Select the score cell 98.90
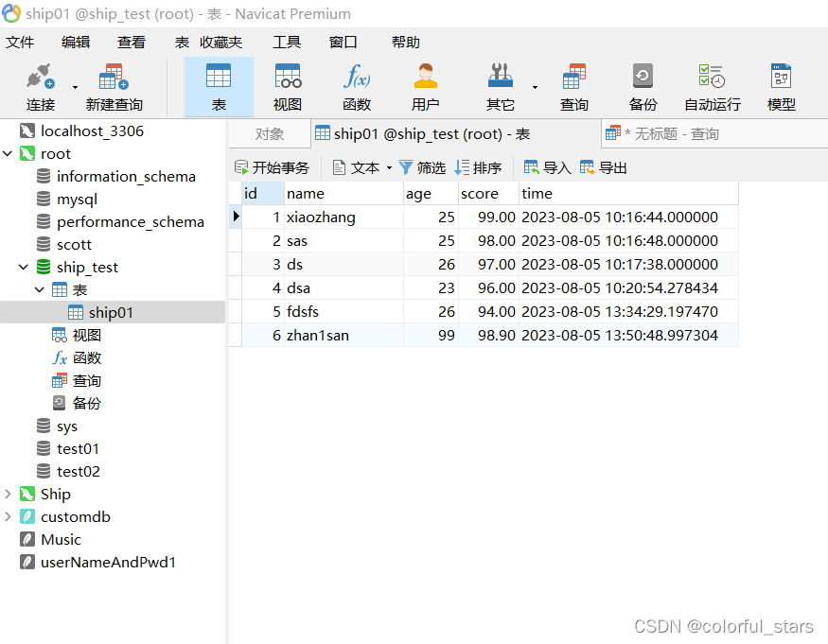 click(488, 335)
